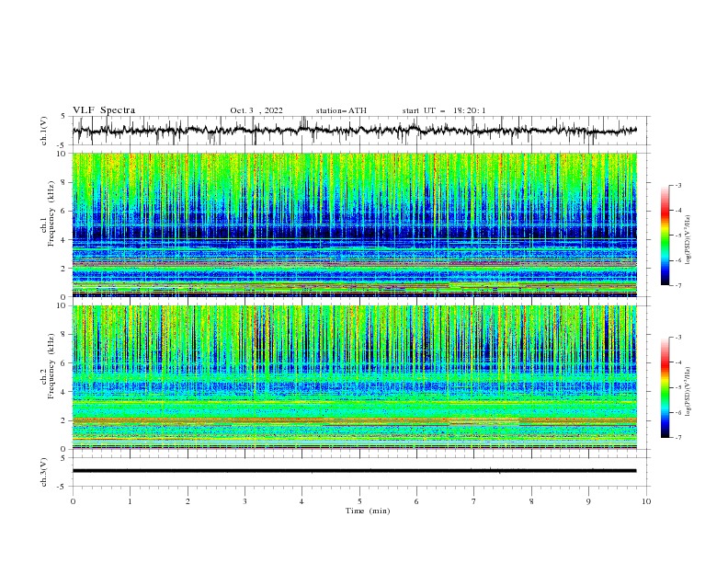This screenshot has height=563, width=728.
Task: Select the "ch.1(V)" axis label
Action: [44, 131]
